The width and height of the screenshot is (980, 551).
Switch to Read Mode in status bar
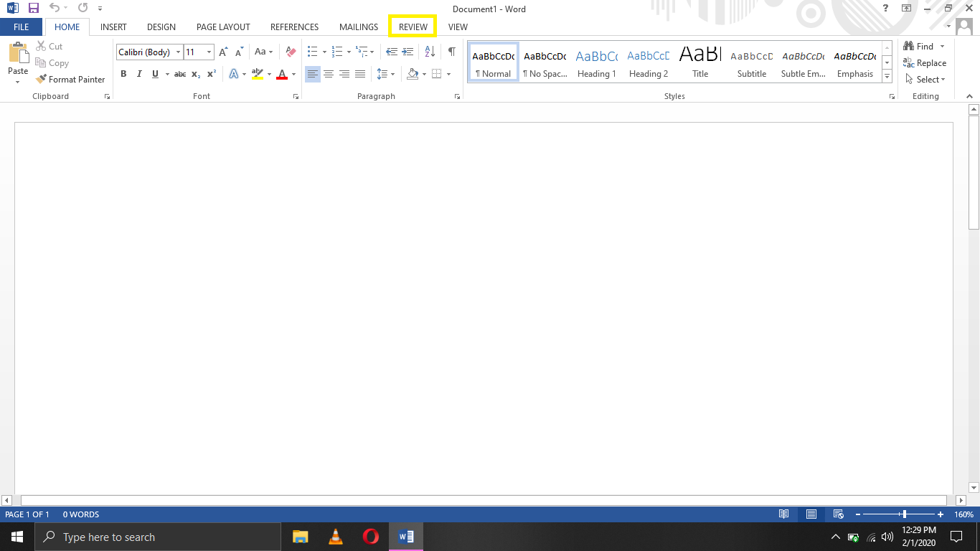coord(784,514)
